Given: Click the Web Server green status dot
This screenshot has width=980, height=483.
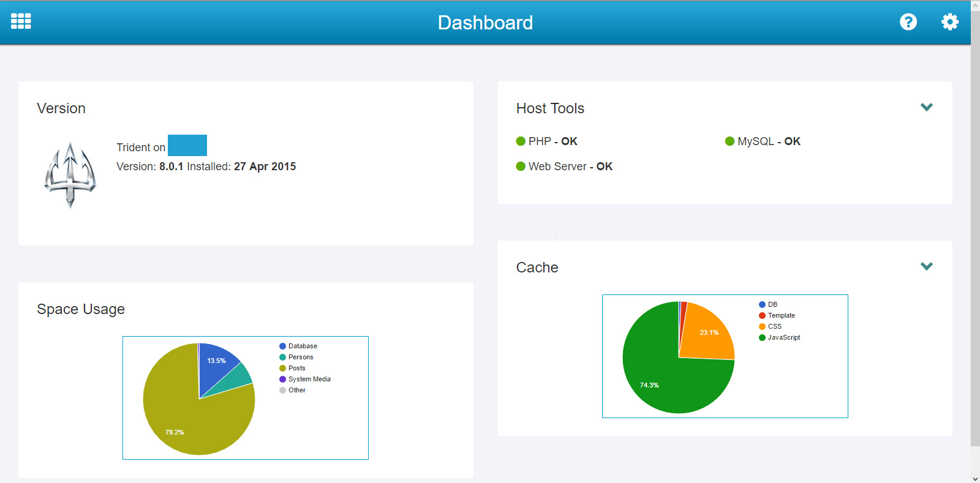Looking at the screenshot, I should coord(521,167).
